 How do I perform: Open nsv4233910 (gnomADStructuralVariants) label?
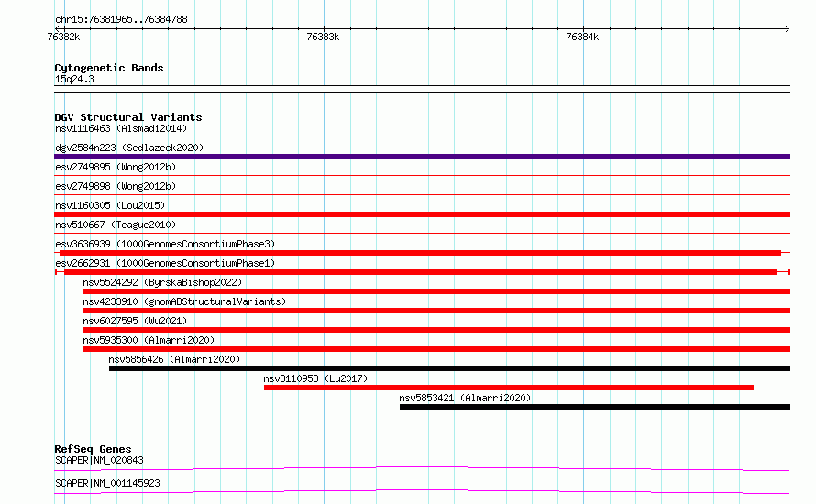184,301
